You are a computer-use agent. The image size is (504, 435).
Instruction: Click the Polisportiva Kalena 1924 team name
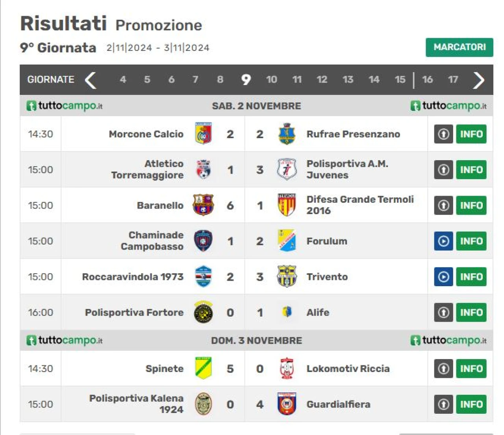click(x=136, y=404)
